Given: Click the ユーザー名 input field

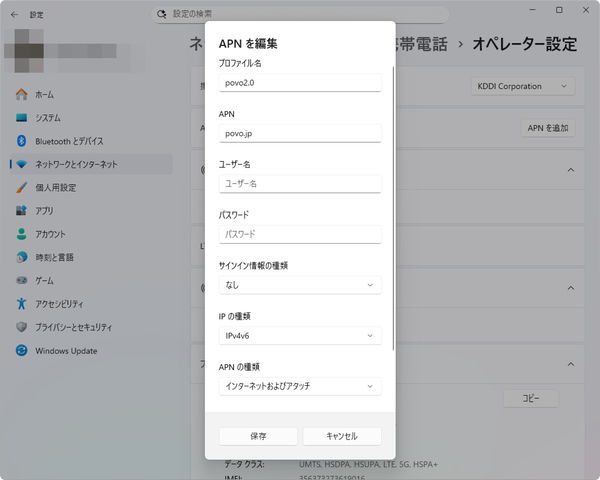Looking at the screenshot, I should pos(299,184).
